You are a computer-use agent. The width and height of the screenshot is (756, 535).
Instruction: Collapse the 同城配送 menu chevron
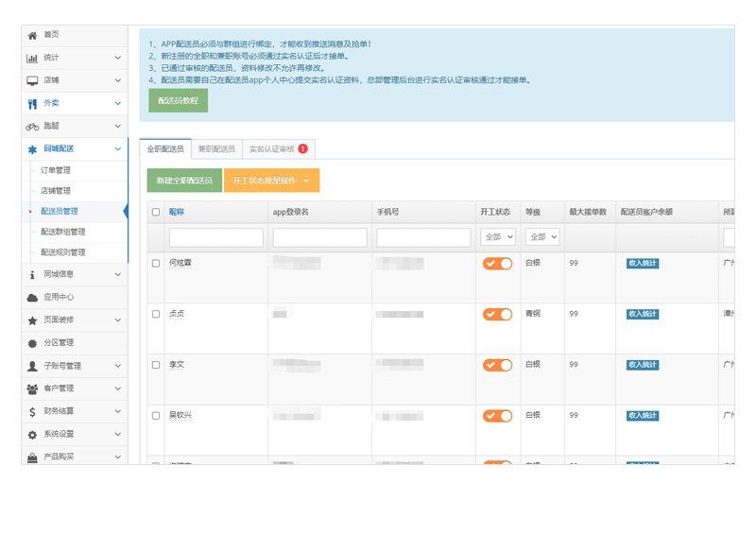click(x=118, y=149)
